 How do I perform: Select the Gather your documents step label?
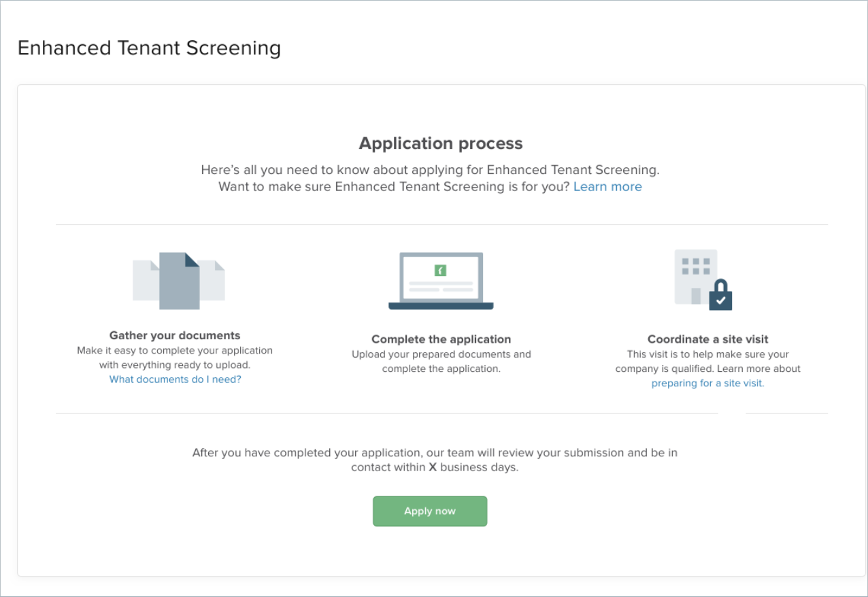(174, 335)
